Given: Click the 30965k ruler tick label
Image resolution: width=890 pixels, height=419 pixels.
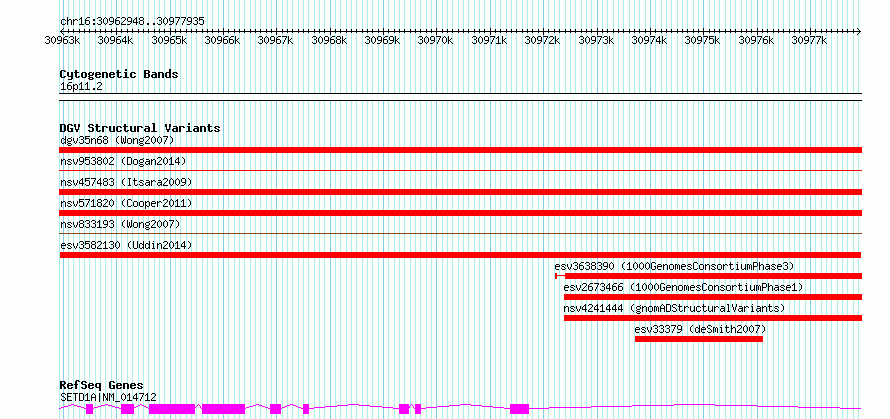Looking at the screenshot, I should (169, 40).
